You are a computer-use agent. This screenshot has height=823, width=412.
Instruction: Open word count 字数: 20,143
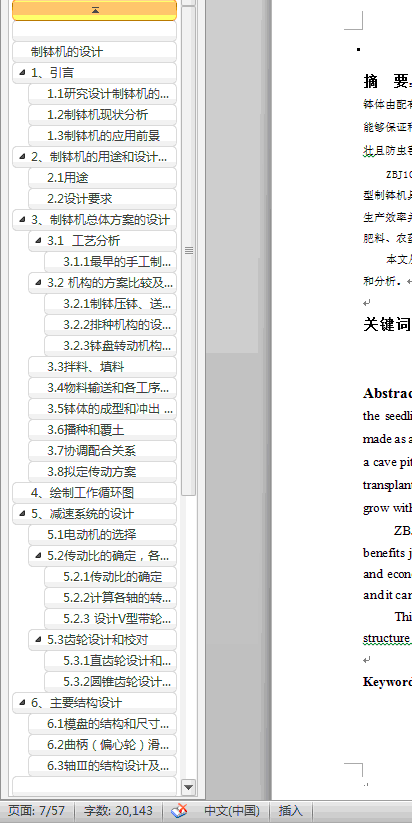click(x=118, y=811)
